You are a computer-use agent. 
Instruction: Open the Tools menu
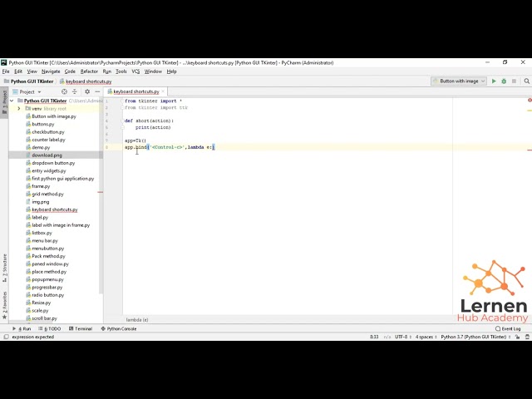[x=121, y=71]
